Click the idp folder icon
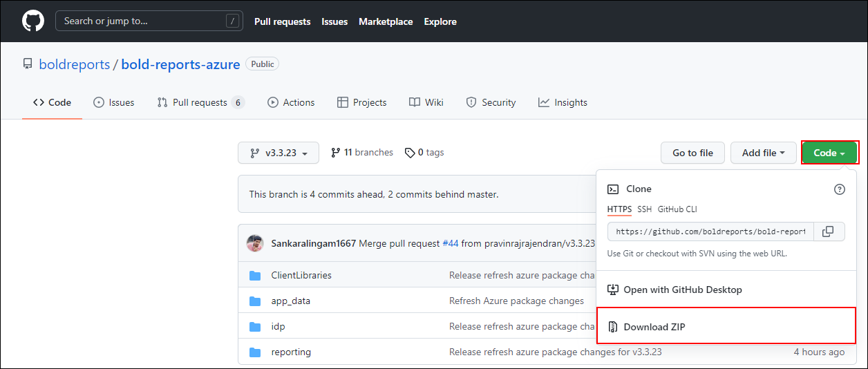The height and width of the screenshot is (369, 868). tap(255, 326)
